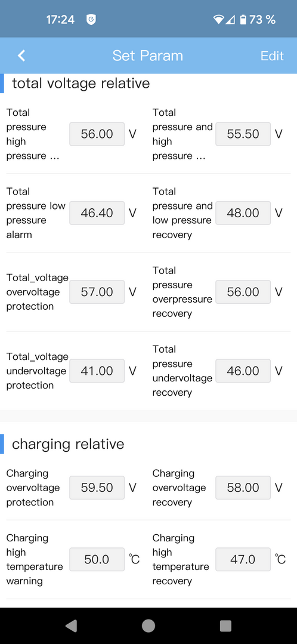Tap Android recent apps square button
Image resolution: width=297 pixels, height=644 pixels.
tap(225, 625)
